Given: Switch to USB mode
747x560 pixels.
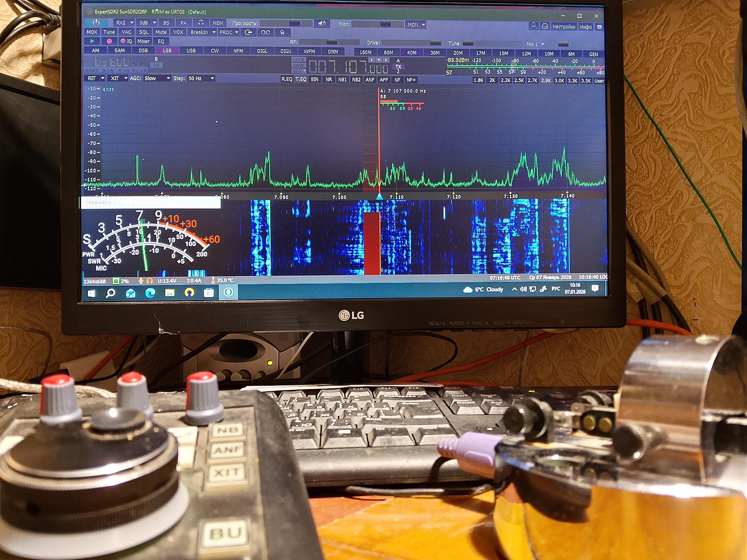Looking at the screenshot, I should pyautogui.click(x=191, y=51).
